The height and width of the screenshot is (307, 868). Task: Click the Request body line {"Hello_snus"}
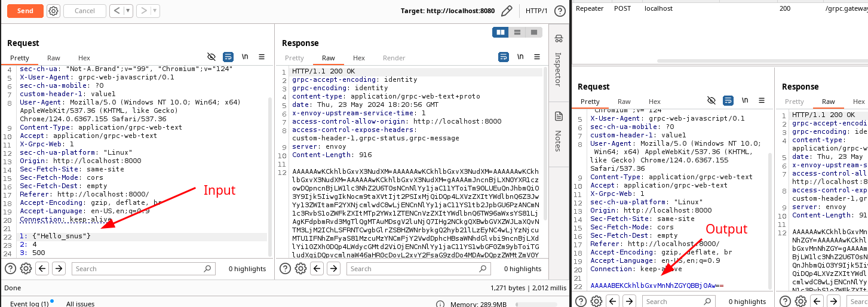pyautogui.click(x=60, y=237)
